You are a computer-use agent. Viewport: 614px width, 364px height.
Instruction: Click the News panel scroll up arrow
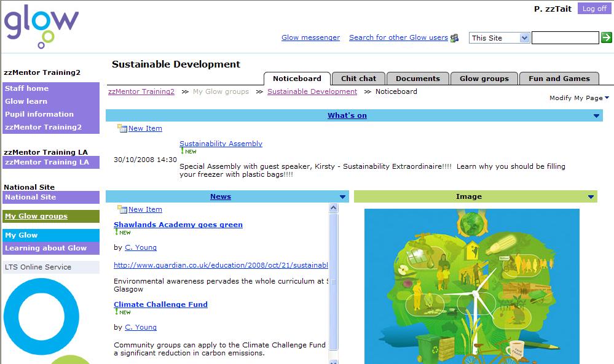(333, 207)
